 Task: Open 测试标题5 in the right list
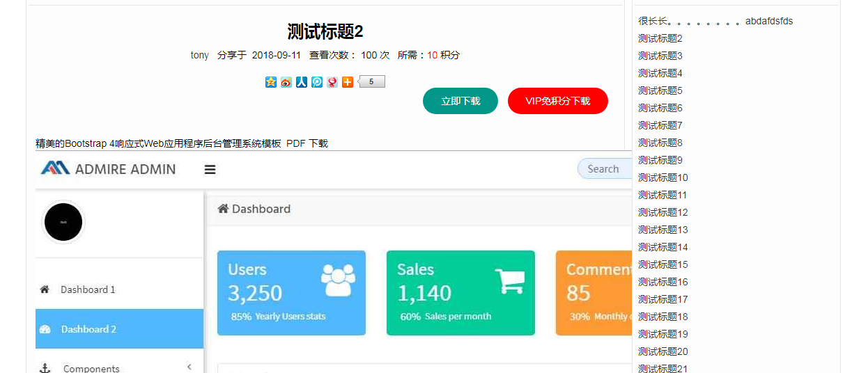[660, 90]
